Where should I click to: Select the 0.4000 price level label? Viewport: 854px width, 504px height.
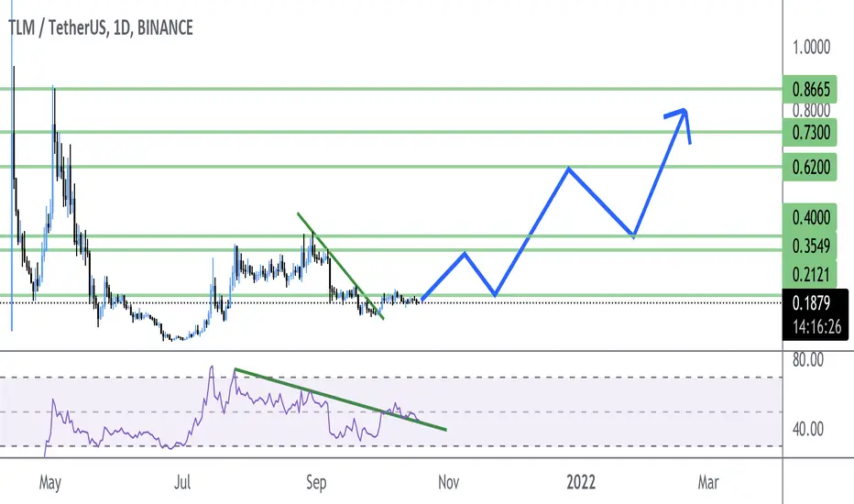click(810, 217)
